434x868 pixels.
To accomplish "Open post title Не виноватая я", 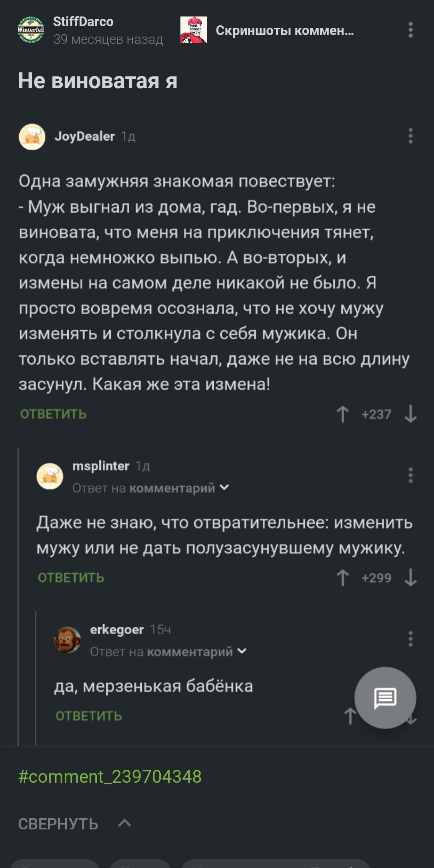I will (x=98, y=81).
